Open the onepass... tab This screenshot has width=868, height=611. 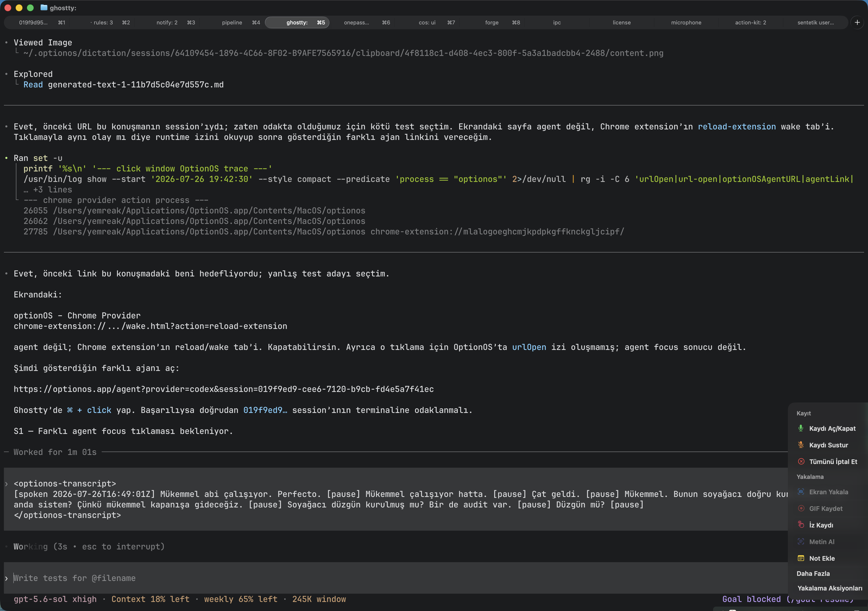(x=362, y=23)
